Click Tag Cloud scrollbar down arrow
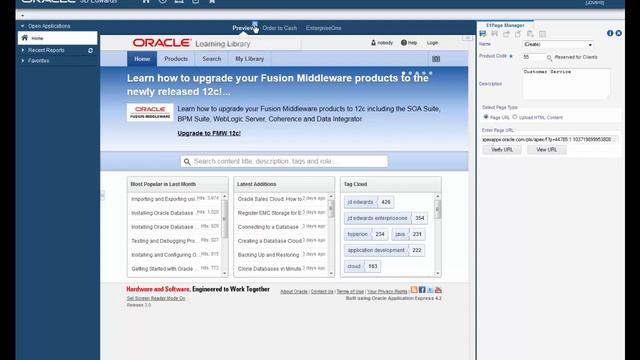 tap(438, 273)
